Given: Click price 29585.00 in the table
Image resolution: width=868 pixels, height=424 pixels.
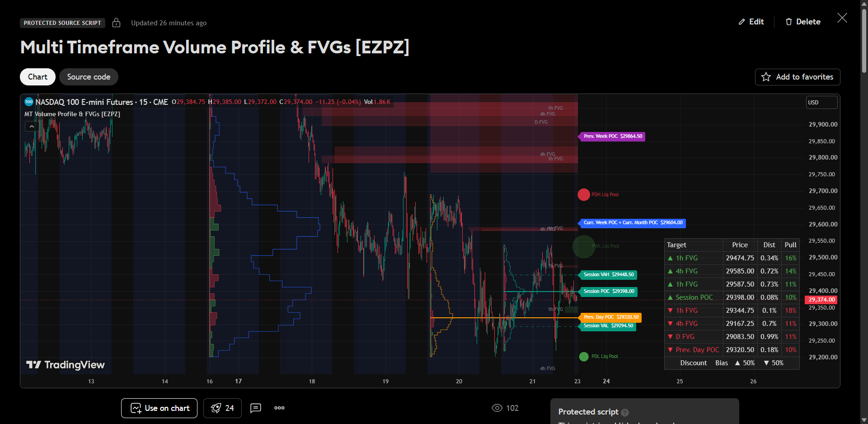Looking at the screenshot, I should pyautogui.click(x=740, y=271).
